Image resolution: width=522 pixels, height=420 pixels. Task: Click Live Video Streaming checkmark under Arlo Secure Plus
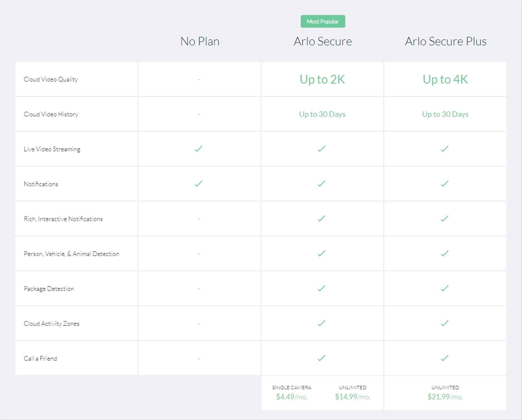coord(445,149)
